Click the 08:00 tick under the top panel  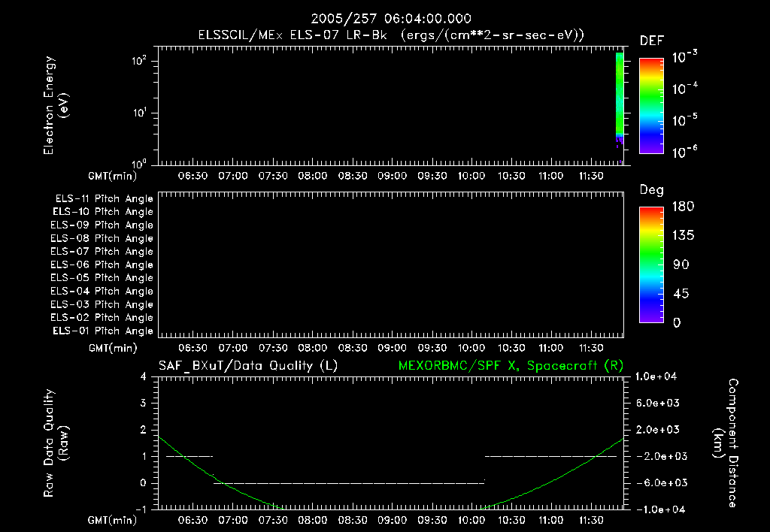(x=312, y=176)
